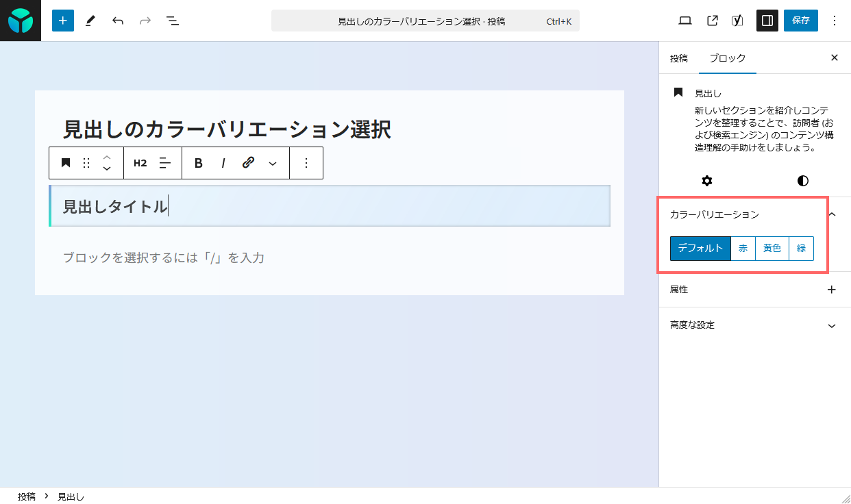Select the 赤 color variation

point(743,249)
